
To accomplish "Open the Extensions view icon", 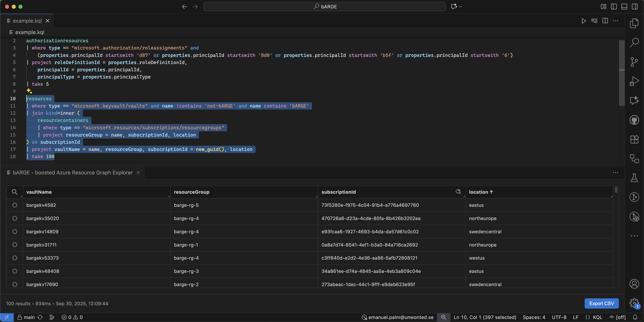I will coord(634,139).
